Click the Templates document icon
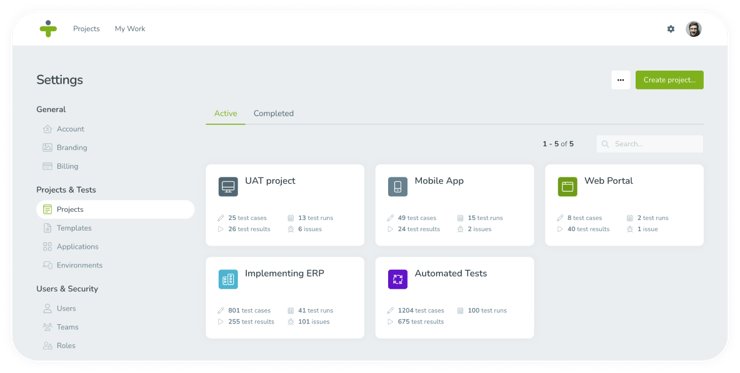This screenshot has height=373, width=740. pos(47,228)
